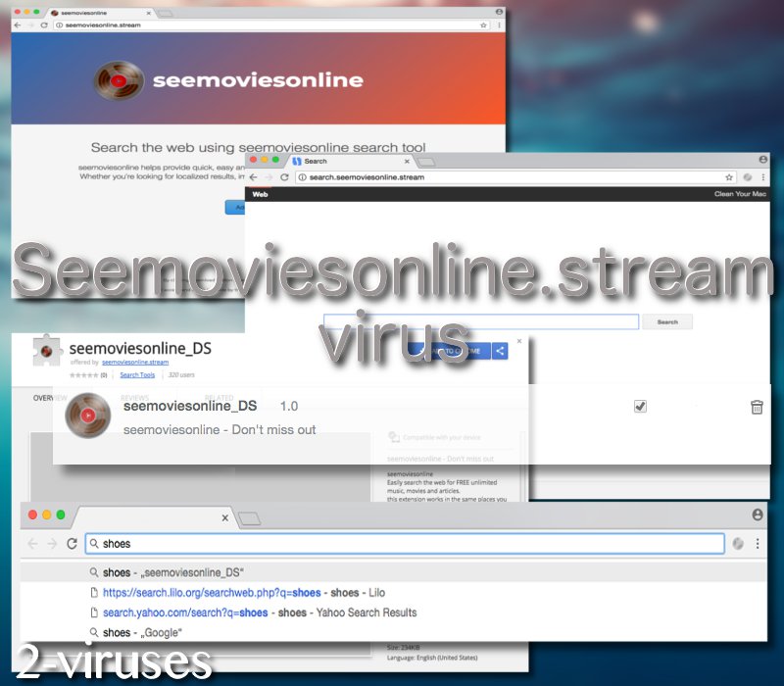
Task: Select the puzzle-piece extension icon beside seemoviesonline_DS
Action: pos(46,351)
